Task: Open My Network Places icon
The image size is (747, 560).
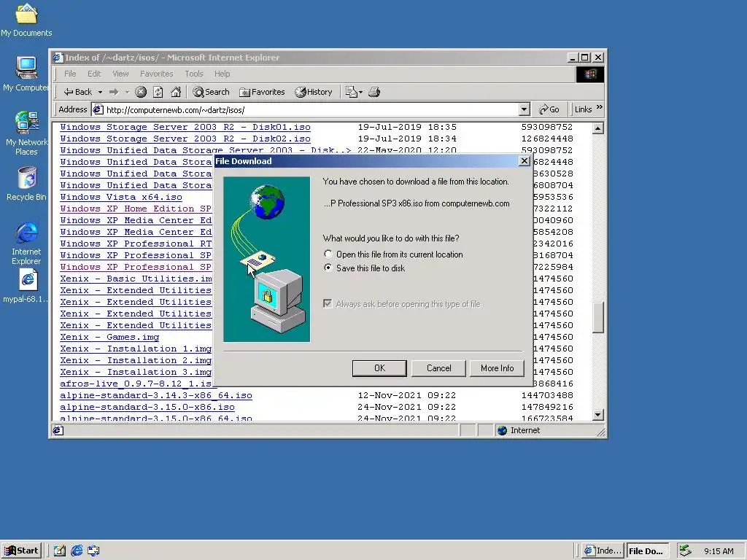Action: pyautogui.click(x=27, y=133)
